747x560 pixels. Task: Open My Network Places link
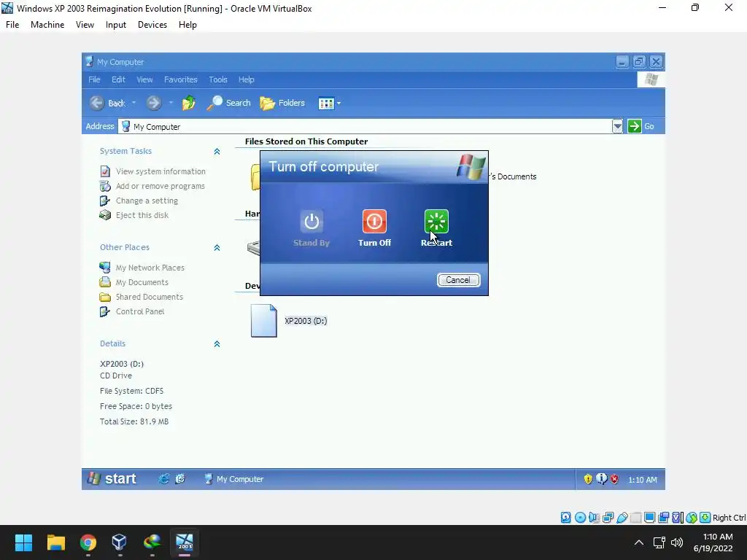coord(150,268)
